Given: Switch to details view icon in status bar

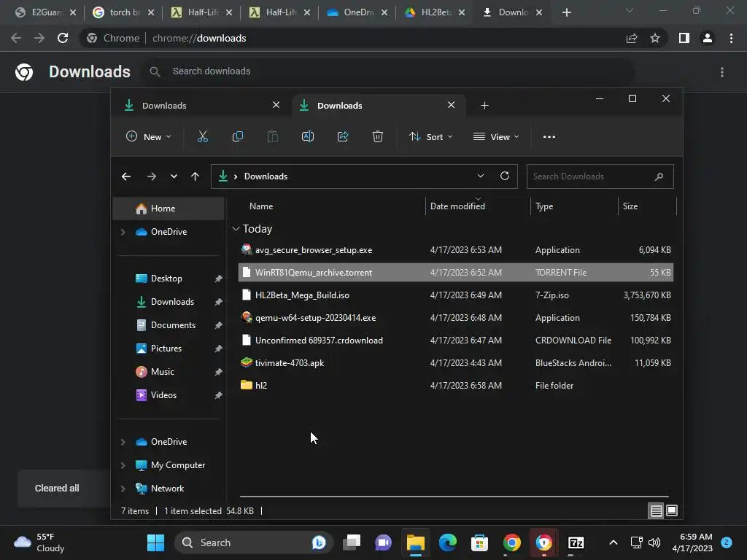Looking at the screenshot, I should pos(656,511).
